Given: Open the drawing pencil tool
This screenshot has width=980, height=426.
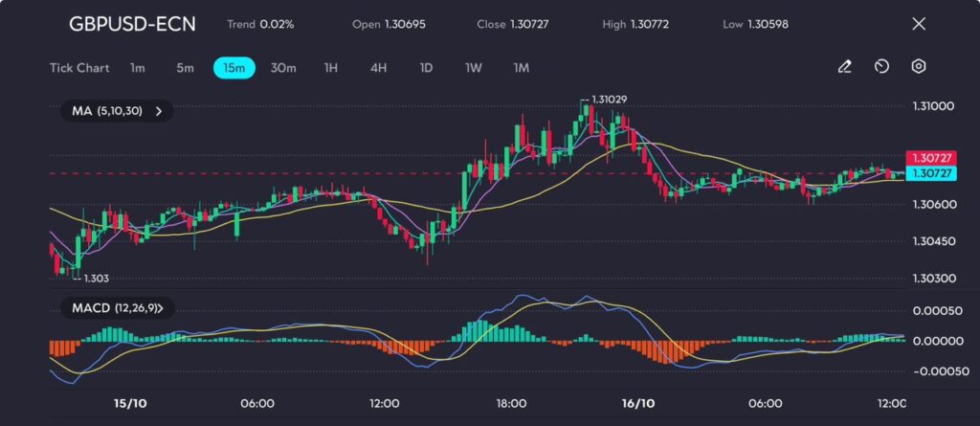Looking at the screenshot, I should (x=844, y=67).
